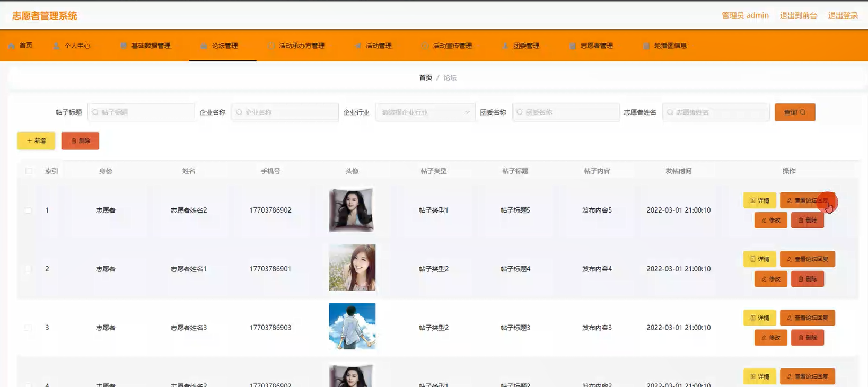868x387 pixels.
Task: Open the 个人中心 menu
Action: 72,46
